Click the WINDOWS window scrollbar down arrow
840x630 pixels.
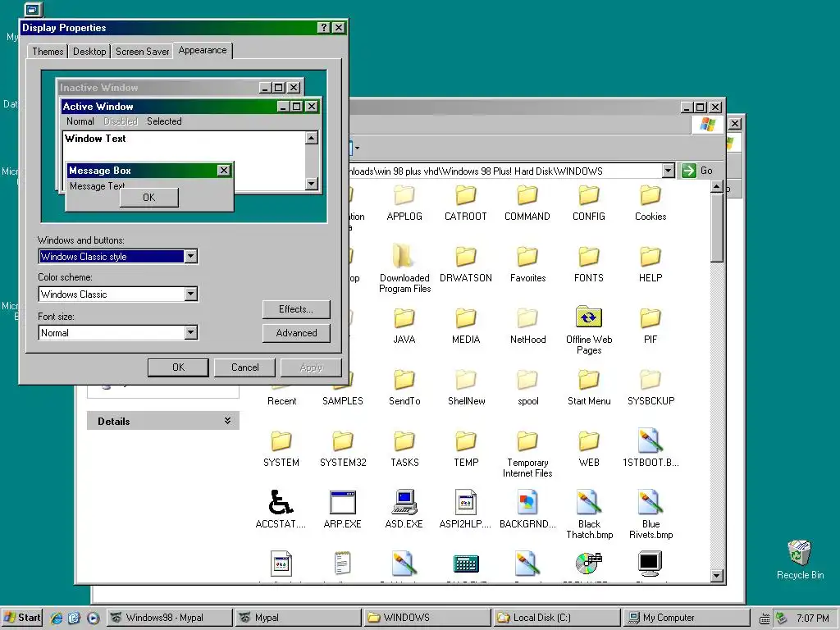[717, 576]
